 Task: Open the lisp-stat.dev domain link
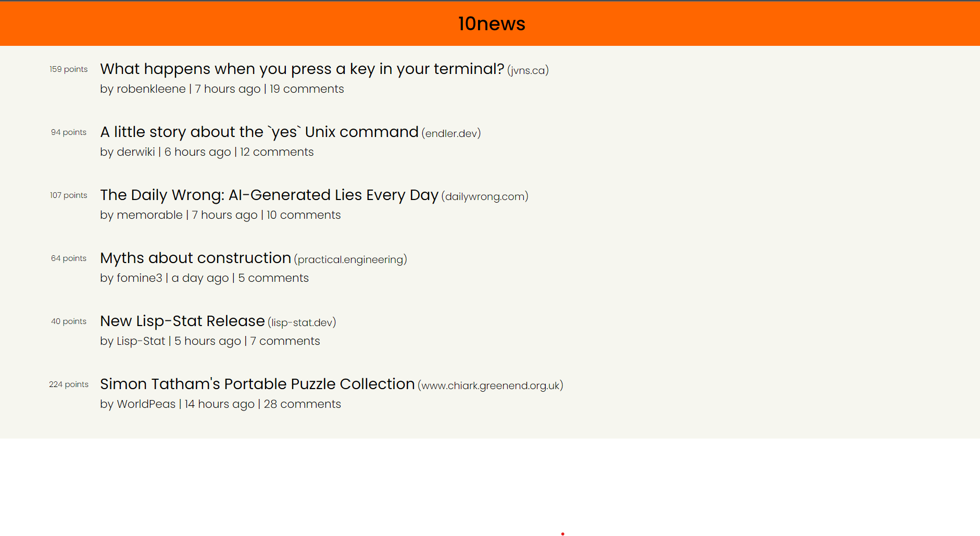(302, 322)
